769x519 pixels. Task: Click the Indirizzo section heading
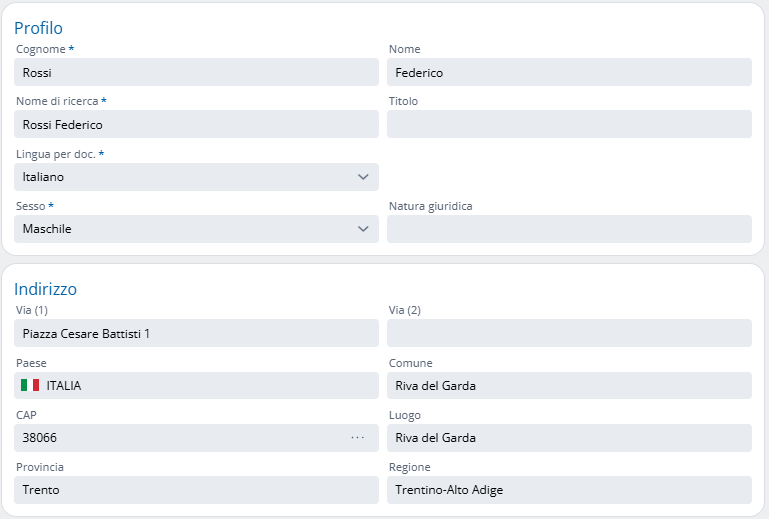coord(45,289)
